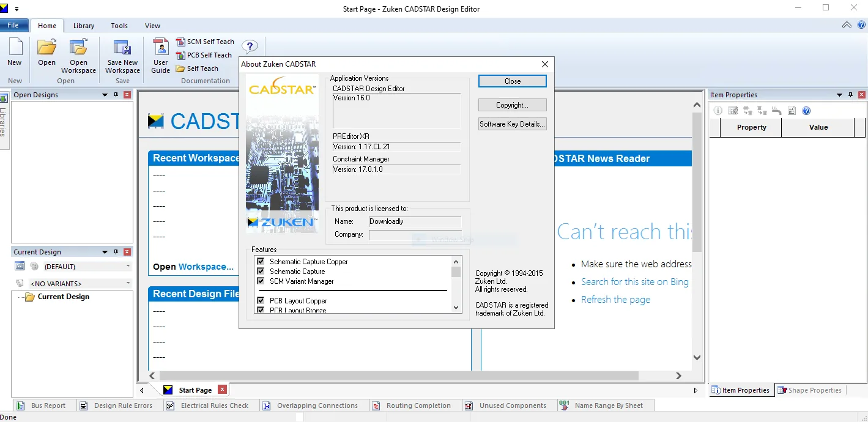Toggle the PCB Layout Bronze checkbox
868x422 pixels.
coord(261,310)
